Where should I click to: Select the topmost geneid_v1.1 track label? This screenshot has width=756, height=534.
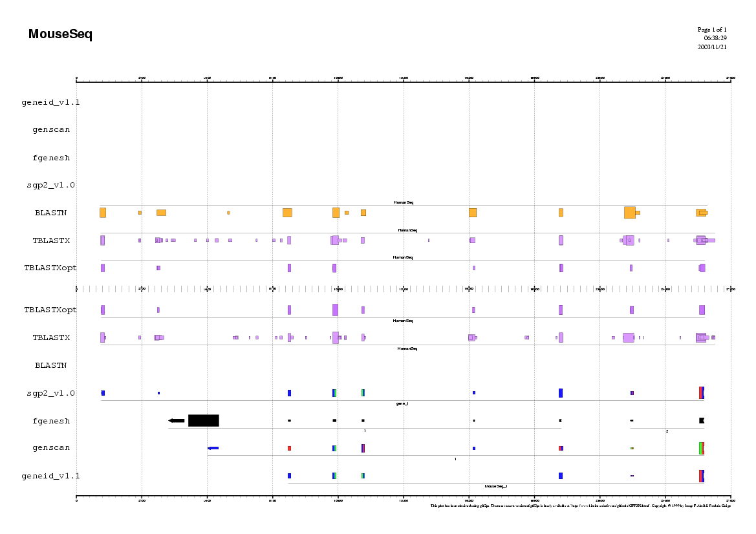pos(50,102)
